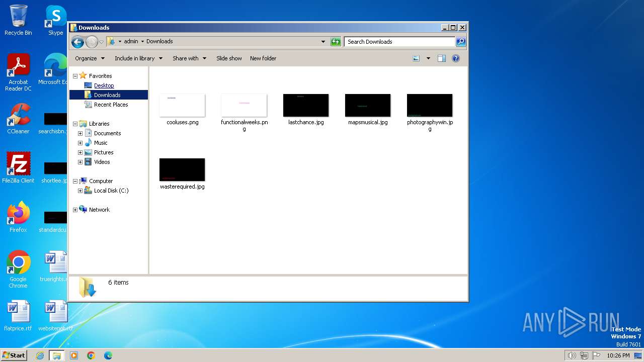The image size is (644, 362).
Task: Collapse the Computer tree group
Action: coord(75,181)
